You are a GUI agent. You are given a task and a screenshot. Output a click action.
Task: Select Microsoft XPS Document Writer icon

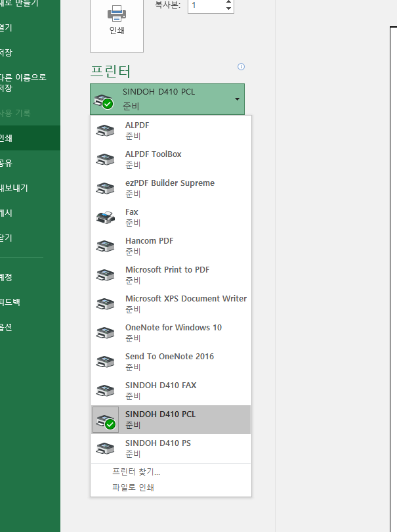[105, 303]
